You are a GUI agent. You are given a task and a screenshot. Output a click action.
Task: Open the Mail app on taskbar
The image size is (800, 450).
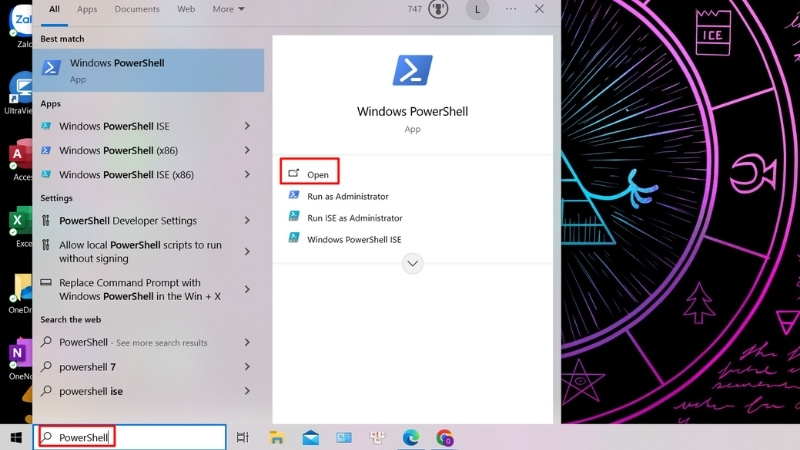click(x=310, y=437)
